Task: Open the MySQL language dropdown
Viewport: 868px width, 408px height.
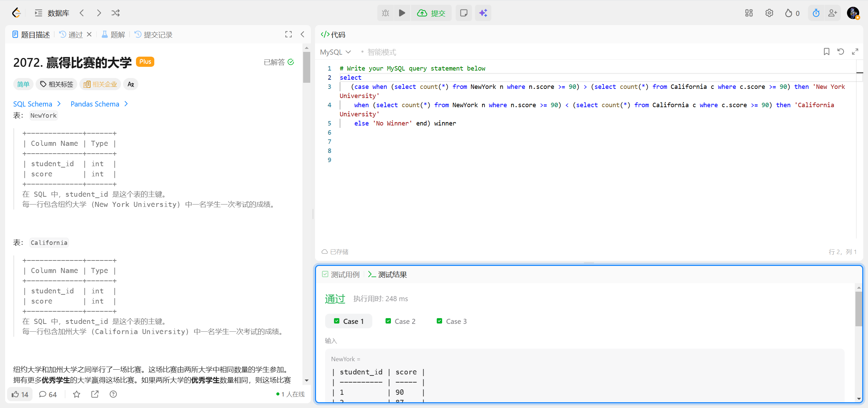Action: [335, 52]
